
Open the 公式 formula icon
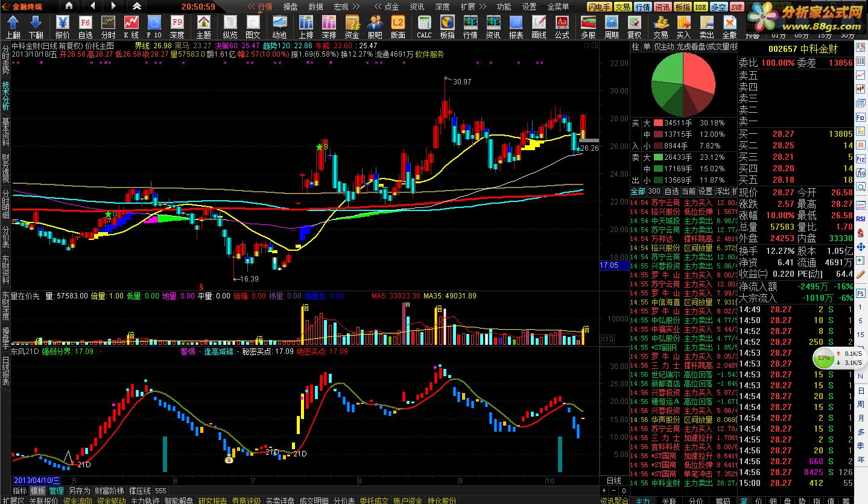[x=562, y=23]
